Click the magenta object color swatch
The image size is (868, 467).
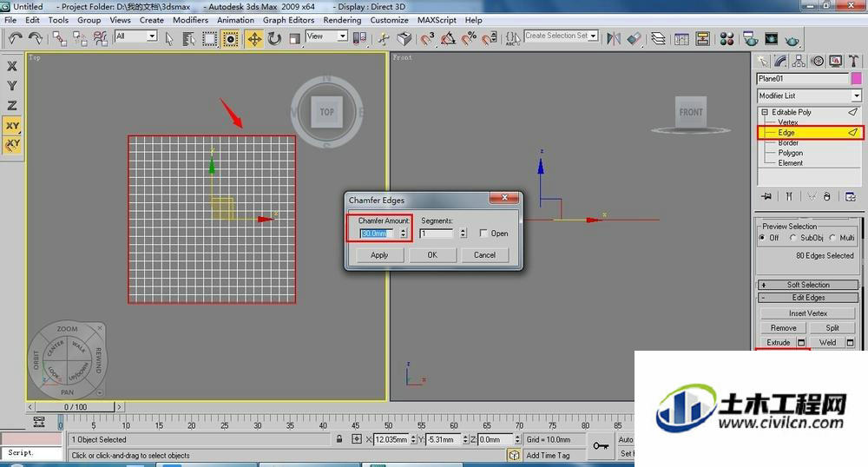(857, 79)
